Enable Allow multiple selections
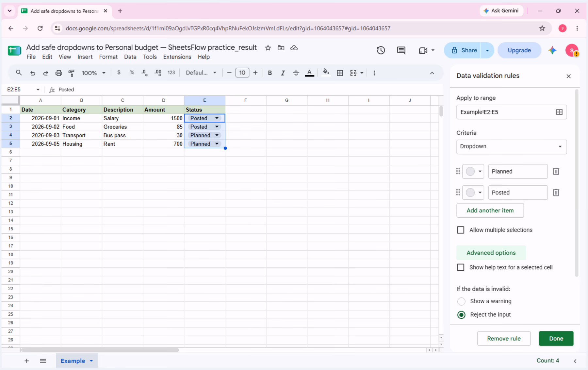Viewport: 588px width, 370px height. point(461,230)
